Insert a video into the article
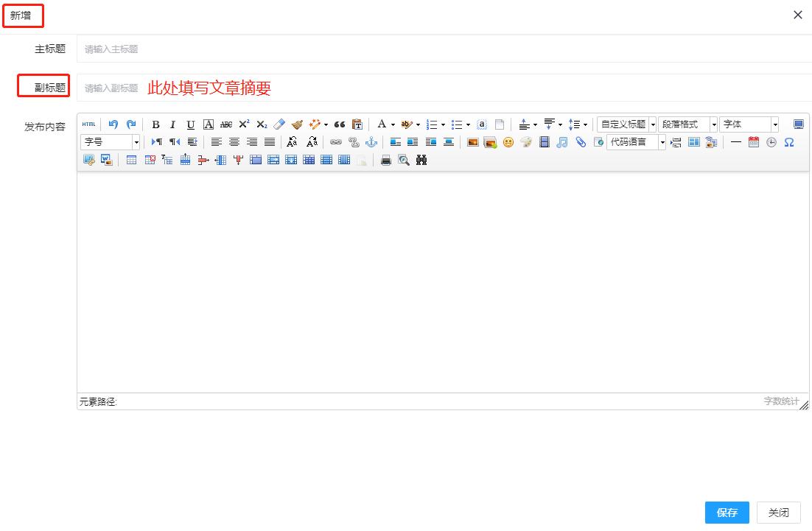Screen dimensions: 812x531 [x=544, y=143]
